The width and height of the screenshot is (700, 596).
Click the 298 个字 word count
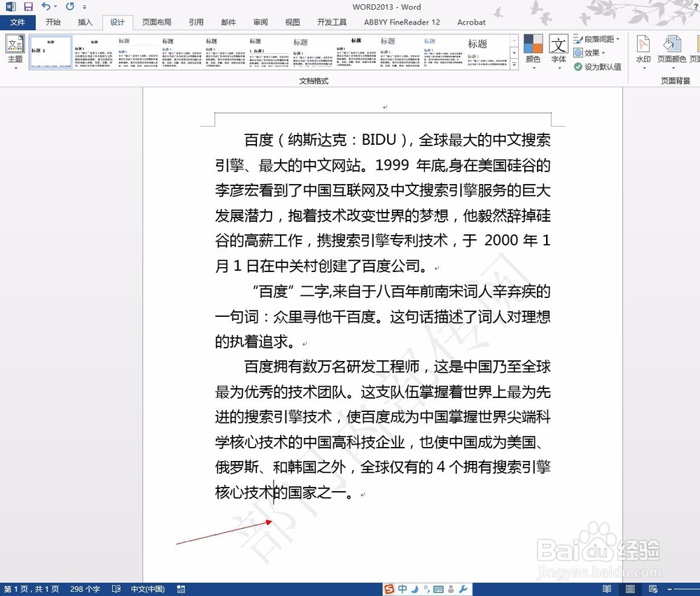click(x=85, y=589)
